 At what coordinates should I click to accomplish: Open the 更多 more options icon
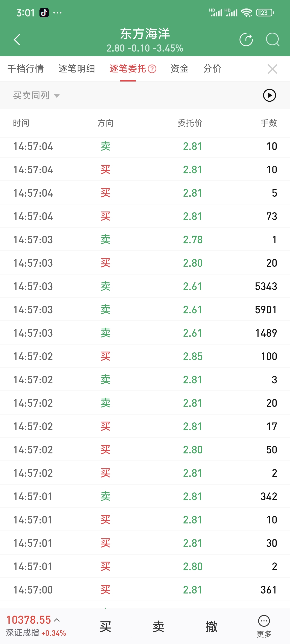tap(264, 626)
